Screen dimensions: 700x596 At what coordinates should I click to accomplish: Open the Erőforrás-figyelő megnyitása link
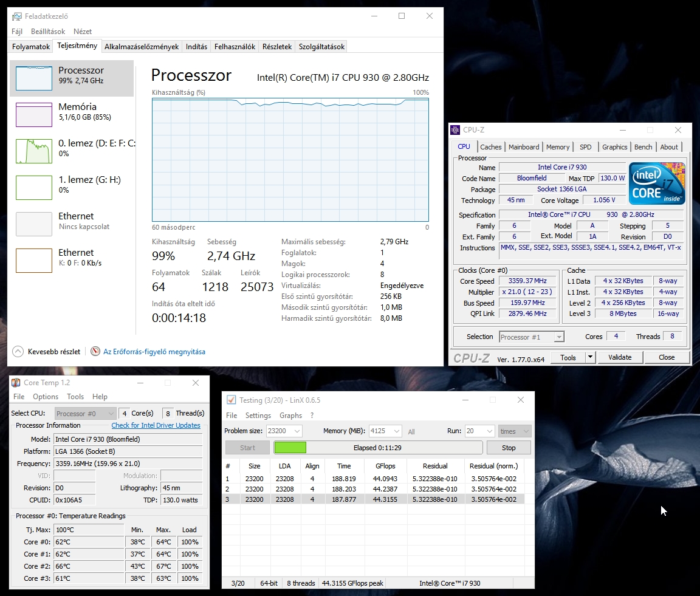[154, 352]
